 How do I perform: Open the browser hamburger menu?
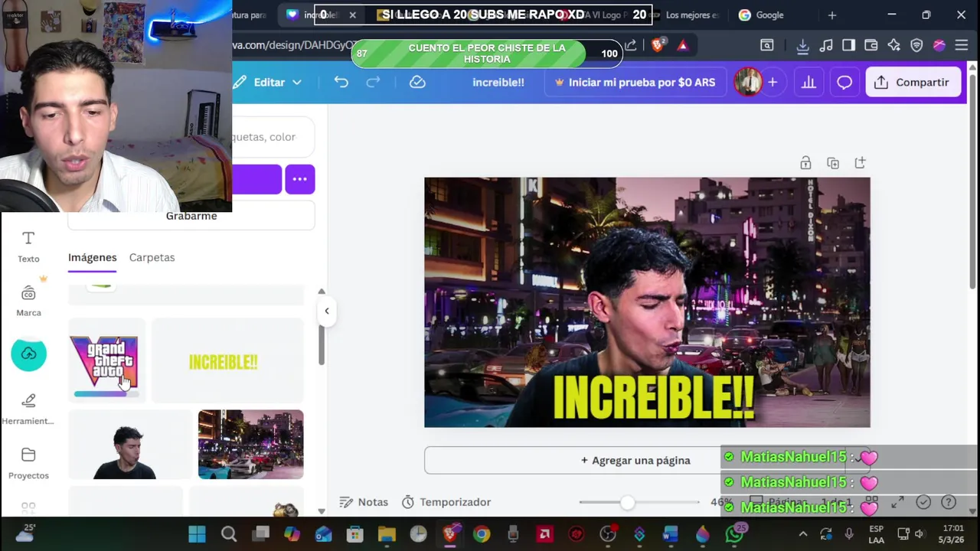962,45
